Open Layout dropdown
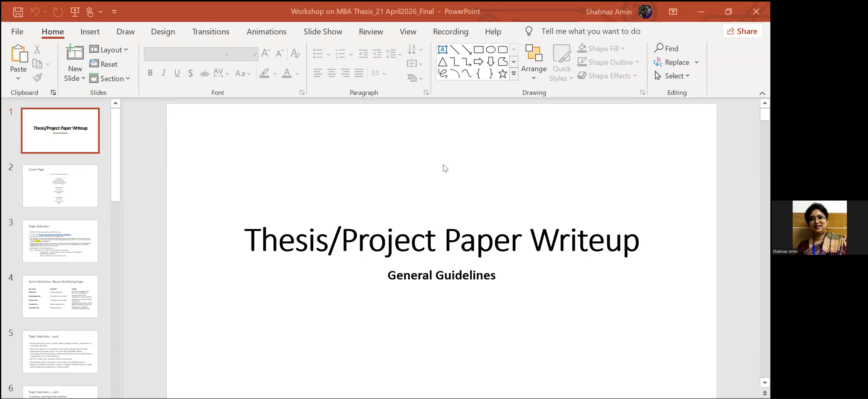Viewport: 868px width, 399px height. [x=109, y=49]
